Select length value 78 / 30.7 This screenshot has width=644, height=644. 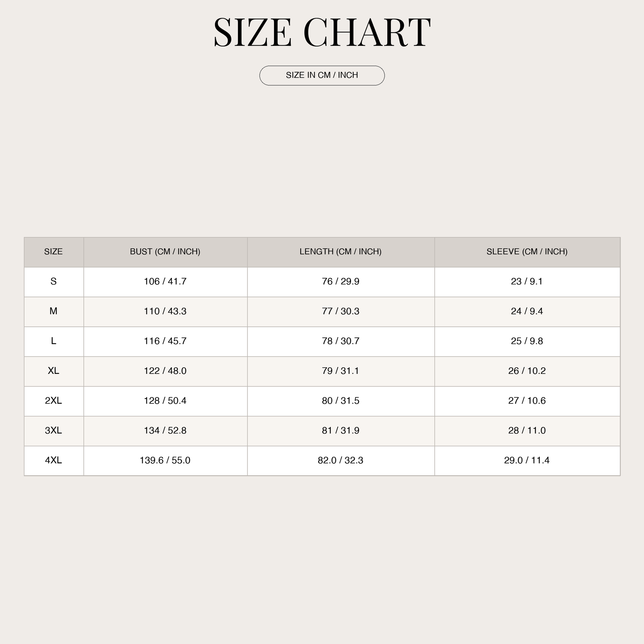(340, 341)
